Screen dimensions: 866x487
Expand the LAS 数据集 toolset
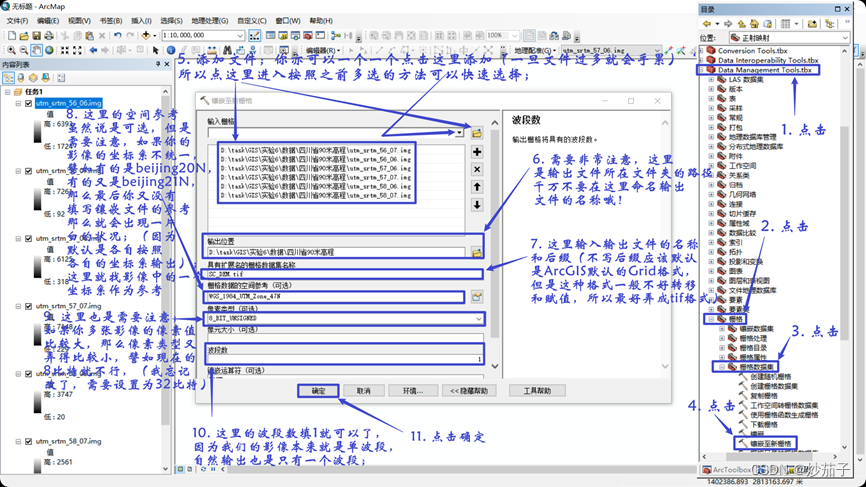click(711, 80)
